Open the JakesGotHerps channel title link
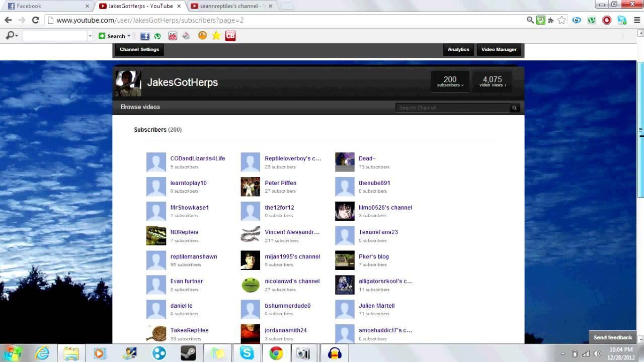 [183, 82]
